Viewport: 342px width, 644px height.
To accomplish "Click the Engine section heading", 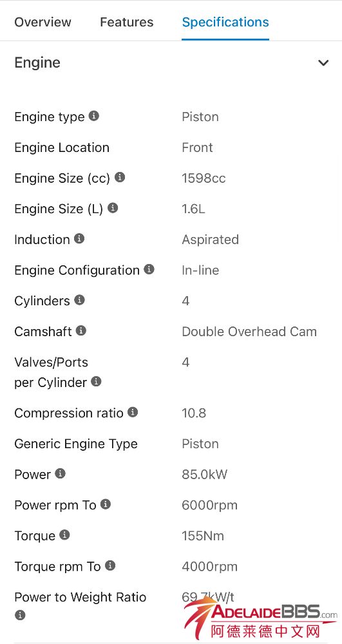I will (x=37, y=62).
